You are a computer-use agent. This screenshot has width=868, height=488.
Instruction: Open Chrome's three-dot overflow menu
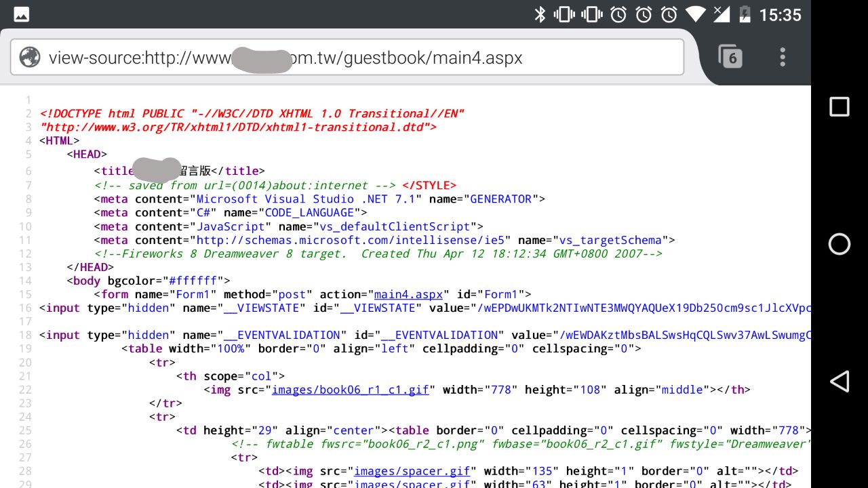(783, 57)
